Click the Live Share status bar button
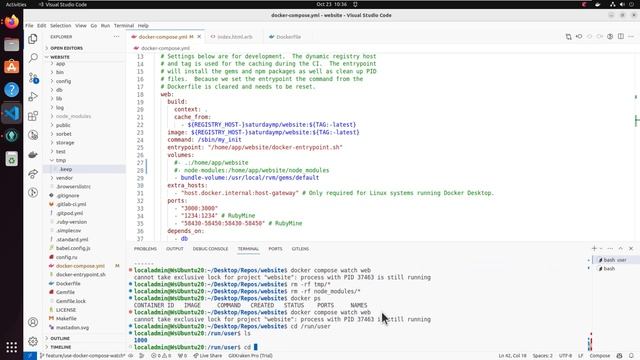Image resolution: width=640 pixels, height=360 pixels. (x=208, y=356)
